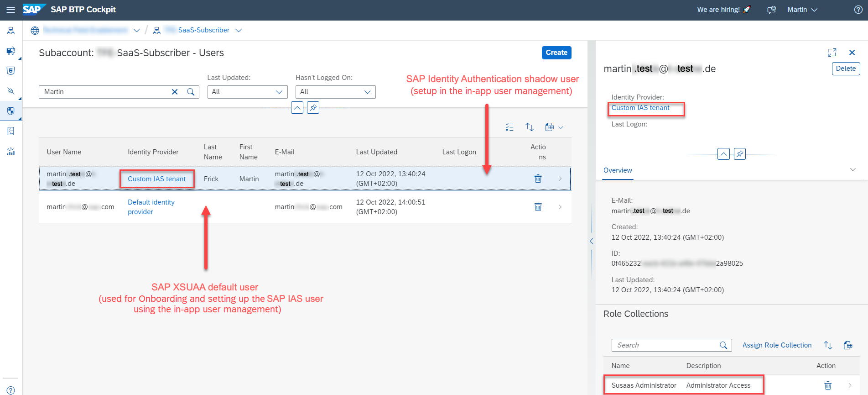868x395 pixels.
Task: Click the Last Updated column header
Action: 376,152
